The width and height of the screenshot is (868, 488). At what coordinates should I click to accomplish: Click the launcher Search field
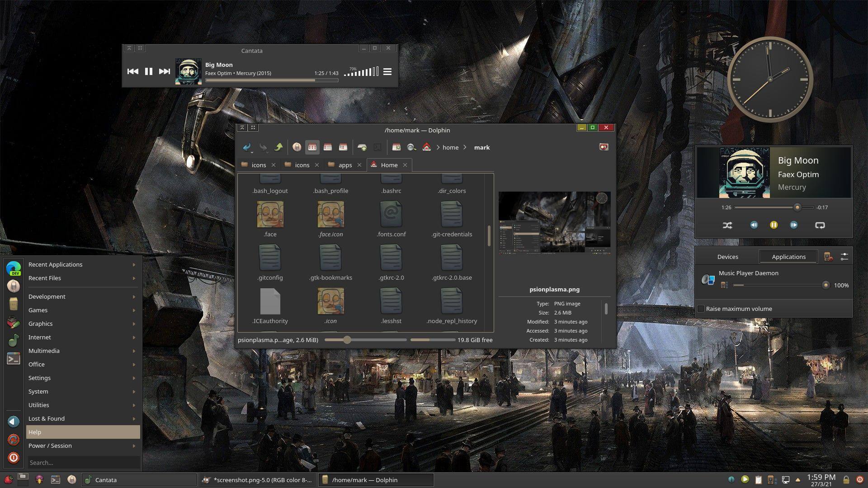pos(83,462)
